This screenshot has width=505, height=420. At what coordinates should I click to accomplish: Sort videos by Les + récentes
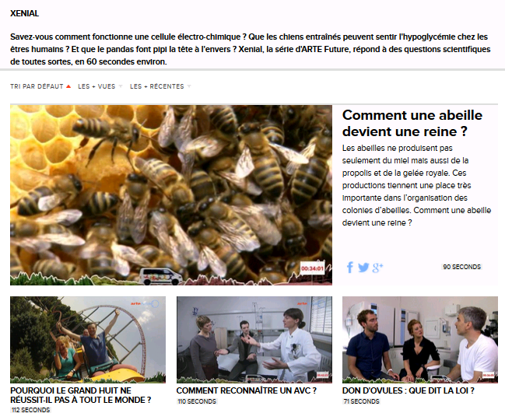157,86
